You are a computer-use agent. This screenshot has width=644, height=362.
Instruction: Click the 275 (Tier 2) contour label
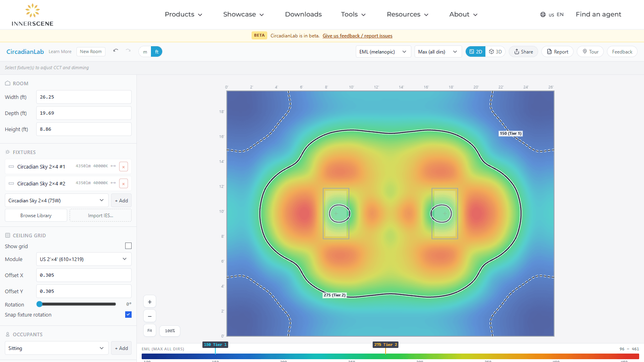[x=334, y=295]
